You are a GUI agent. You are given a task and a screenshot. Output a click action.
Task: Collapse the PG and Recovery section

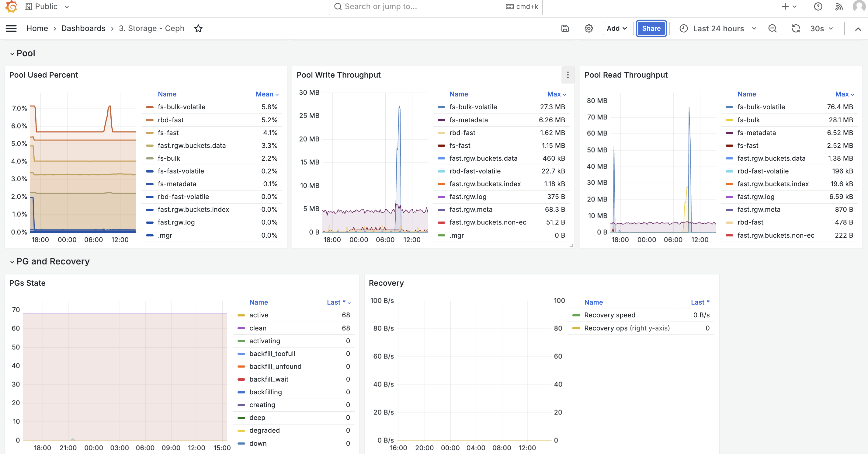tap(50, 262)
